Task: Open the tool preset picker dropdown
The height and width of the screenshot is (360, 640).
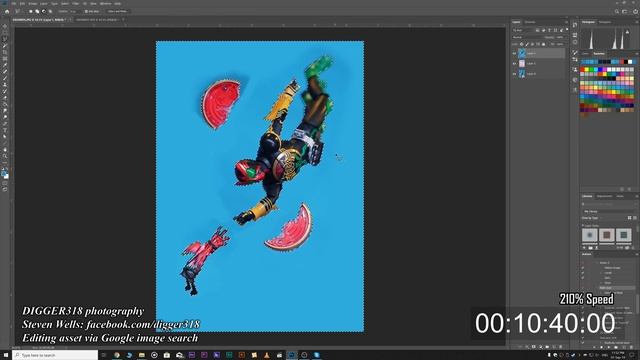Action: 18,11
